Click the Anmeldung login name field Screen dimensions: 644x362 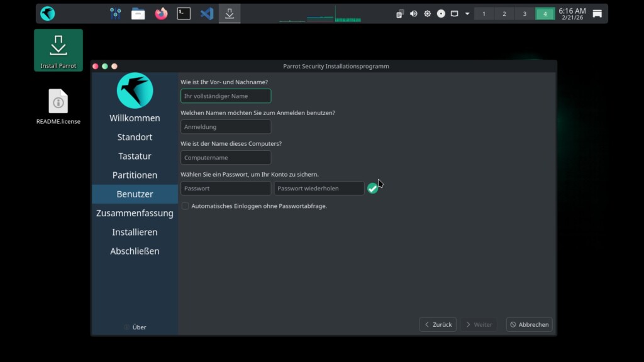(x=226, y=127)
